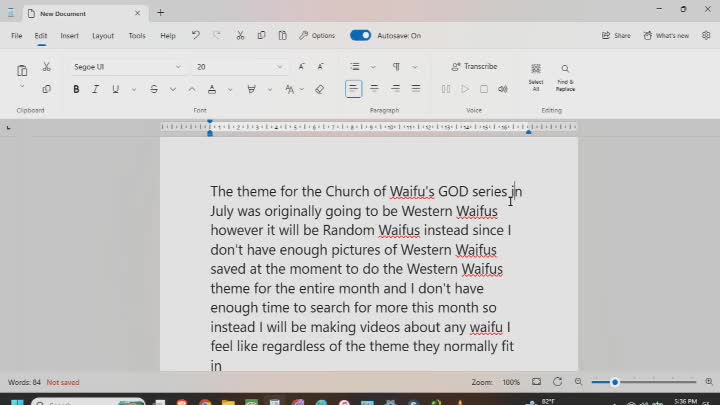
Task: Click the fit page view icon in status bar
Action: pos(536,382)
